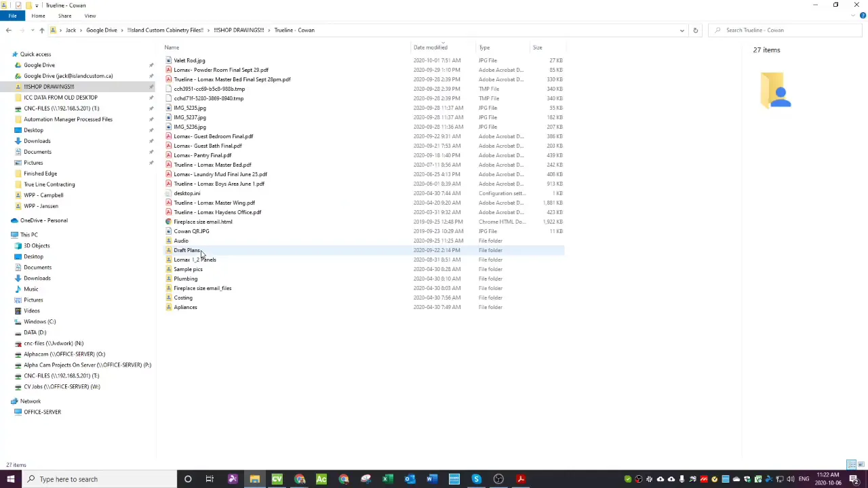The image size is (868, 488).
Task: Select Trueline - Lomax Haydens Office.pdf file
Action: click(218, 212)
